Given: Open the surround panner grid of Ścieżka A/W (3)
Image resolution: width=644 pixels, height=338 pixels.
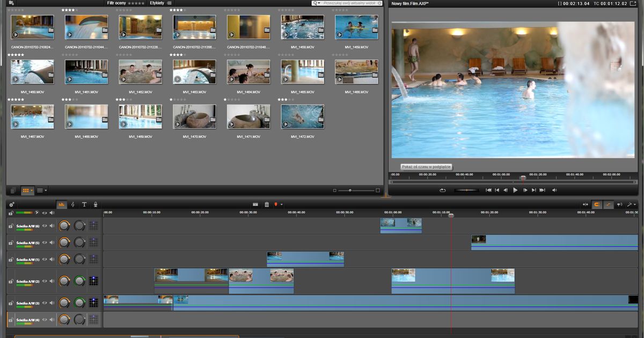Looking at the screenshot, I should (94, 303).
